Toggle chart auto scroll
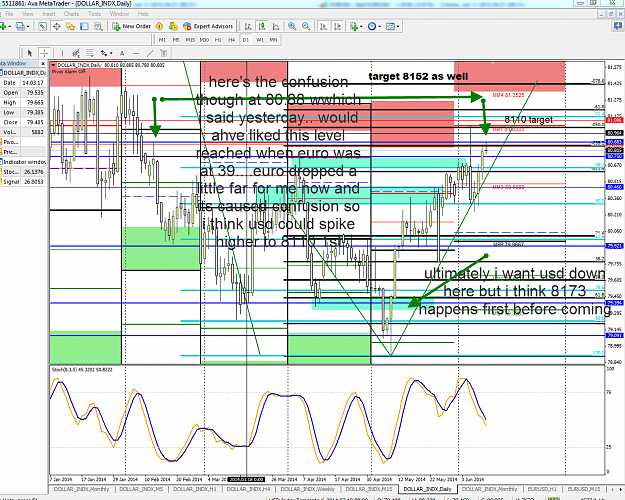 [x=323, y=26]
